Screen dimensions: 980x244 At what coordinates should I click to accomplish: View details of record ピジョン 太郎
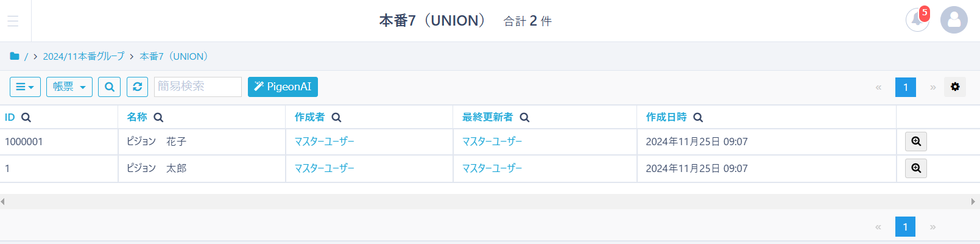pos(916,168)
